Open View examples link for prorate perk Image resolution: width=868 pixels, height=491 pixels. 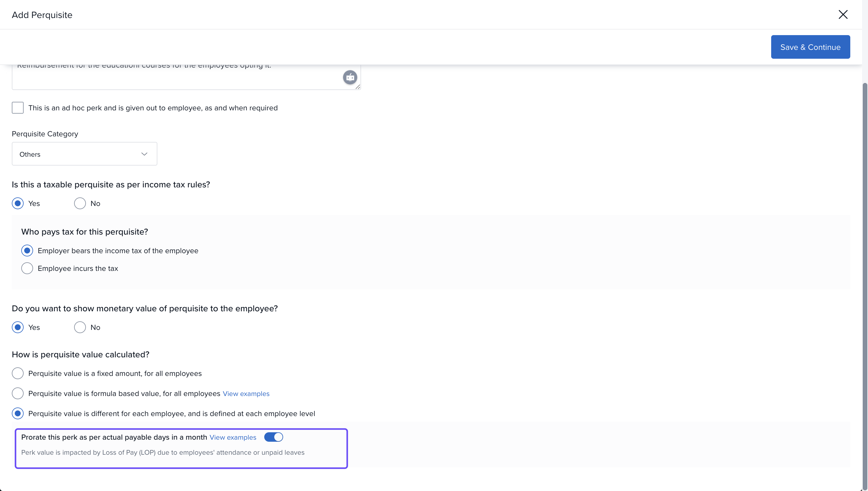click(x=233, y=437)
